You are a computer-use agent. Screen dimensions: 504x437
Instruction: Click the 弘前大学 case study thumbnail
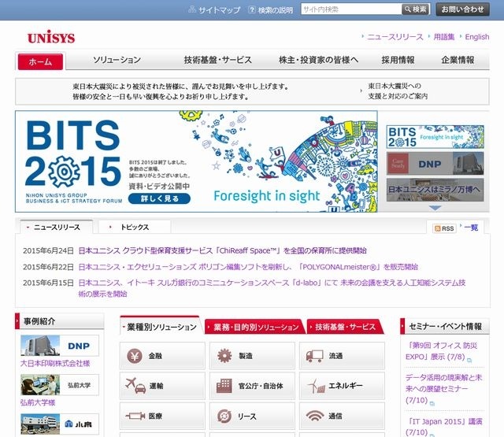point(60,385)
